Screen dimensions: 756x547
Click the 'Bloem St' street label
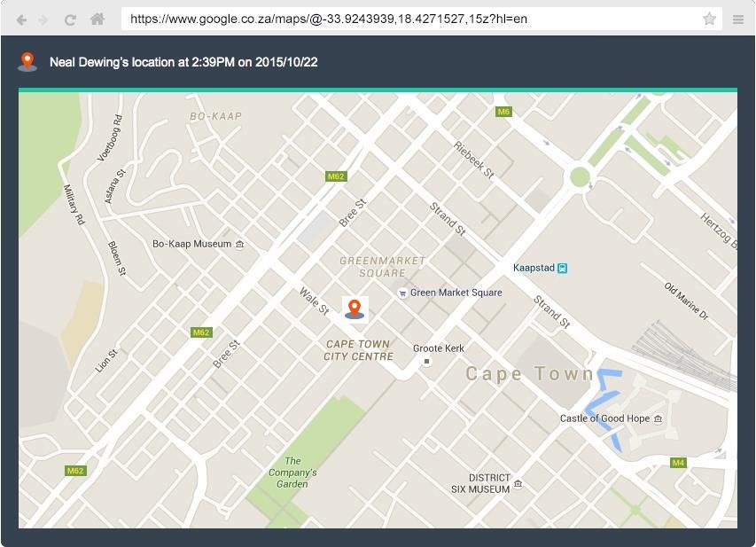[x=116, y=258]
